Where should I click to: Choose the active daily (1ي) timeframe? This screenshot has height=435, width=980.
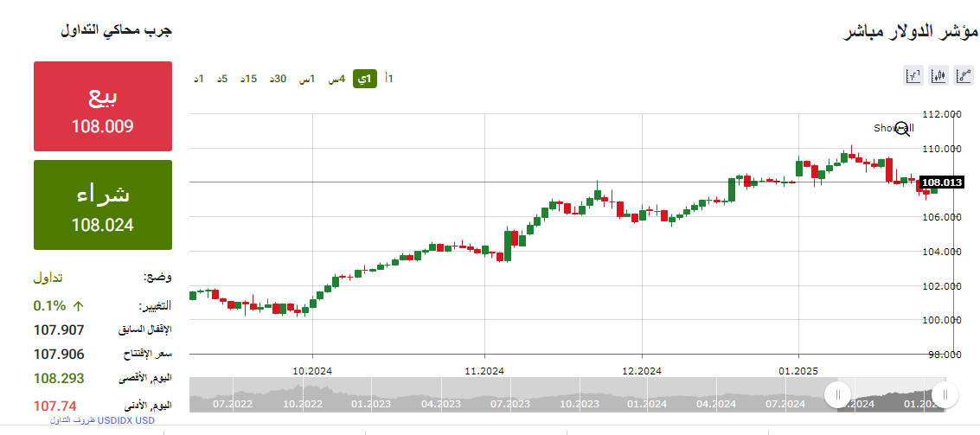[x=365, y=79]
